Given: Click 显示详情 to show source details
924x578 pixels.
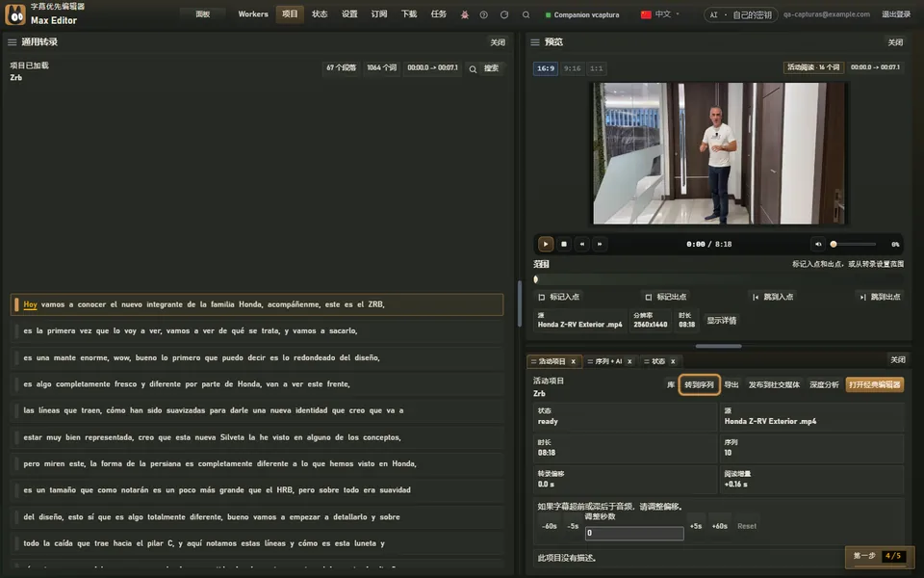Looking at the screenshot, I should click(721, 320).
